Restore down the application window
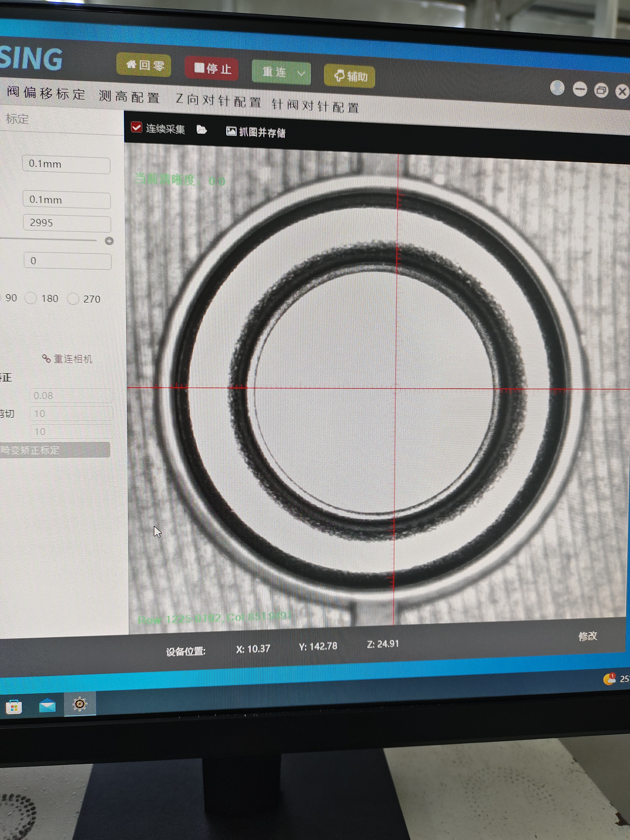The height and width of the screenshot is (840, 630). tap(601, 90)
